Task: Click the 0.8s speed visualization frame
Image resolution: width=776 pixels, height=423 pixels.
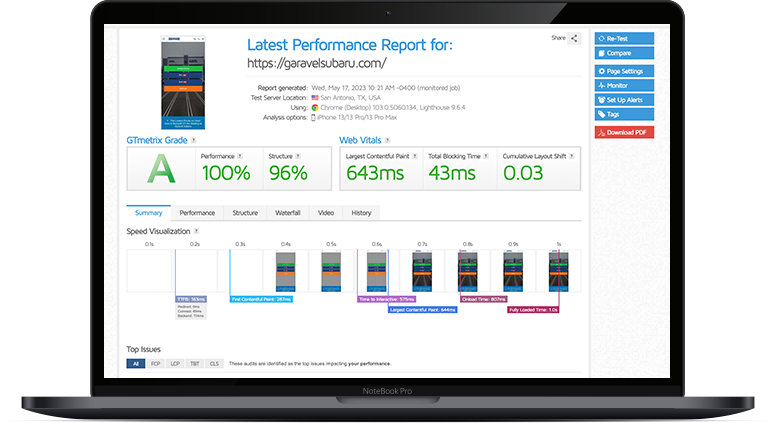Action: point(468,271)
